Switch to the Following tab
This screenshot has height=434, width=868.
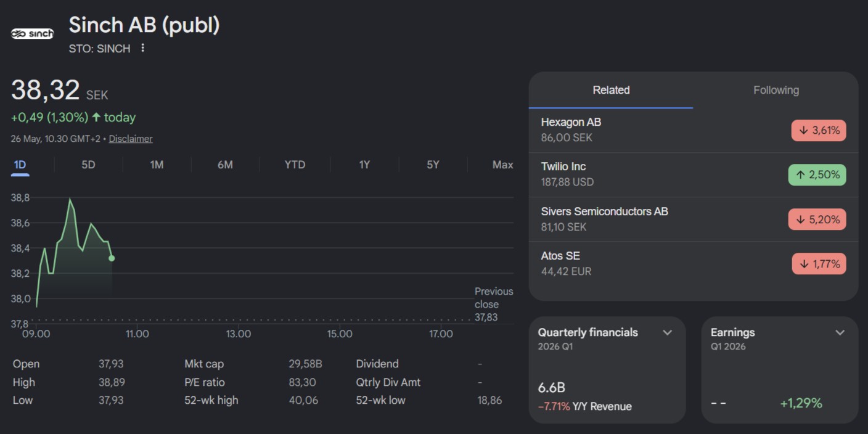776,90
